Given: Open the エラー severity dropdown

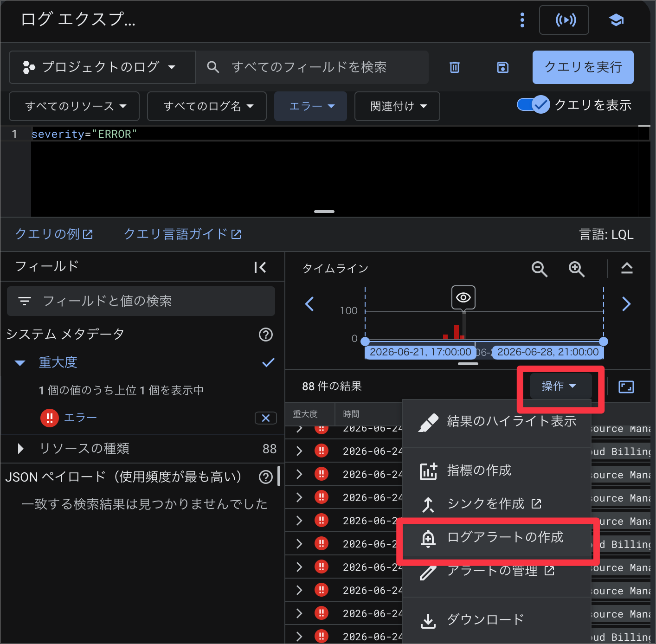Looking at the screenshot, I should (310, 106).
